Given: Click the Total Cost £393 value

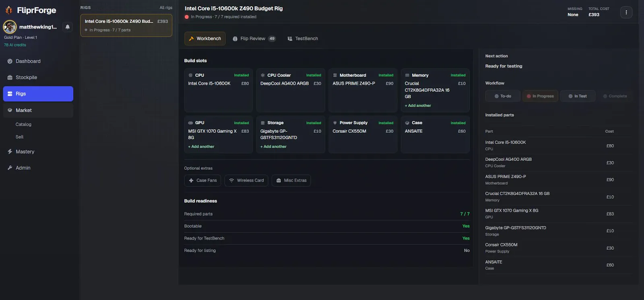Looking at the screenshot, I should coord(594,15).
